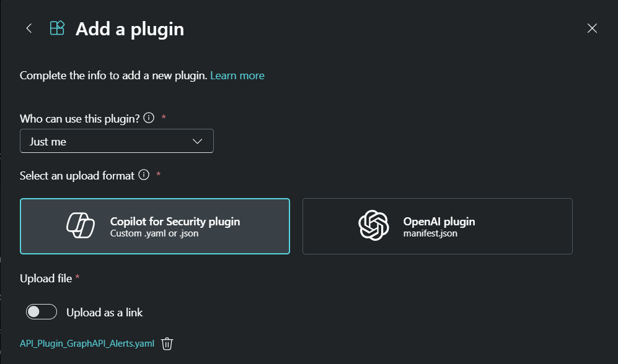This screenshot has width=618, height=364.
Task: Open the Just me dropdown
Action: tap(117, 141)
